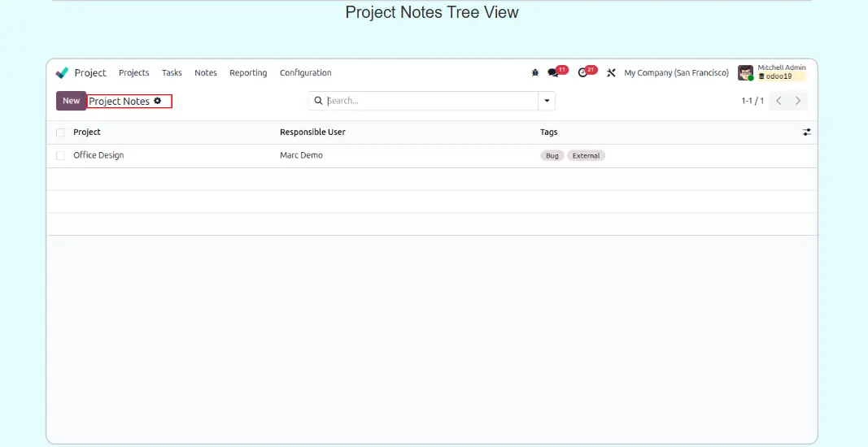The width and height of the screenshot is (868, 447).
Task: Go to previous page arrow
Action: tap(779, 101)
